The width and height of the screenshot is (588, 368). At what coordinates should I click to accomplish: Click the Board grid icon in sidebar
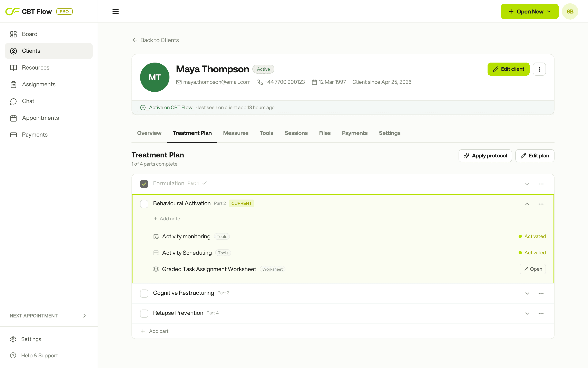13,34
